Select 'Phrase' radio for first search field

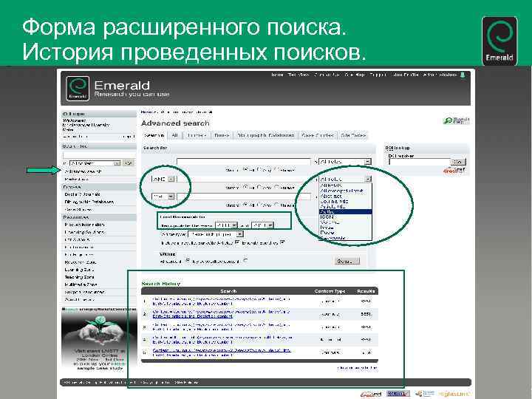click(276, 169)
